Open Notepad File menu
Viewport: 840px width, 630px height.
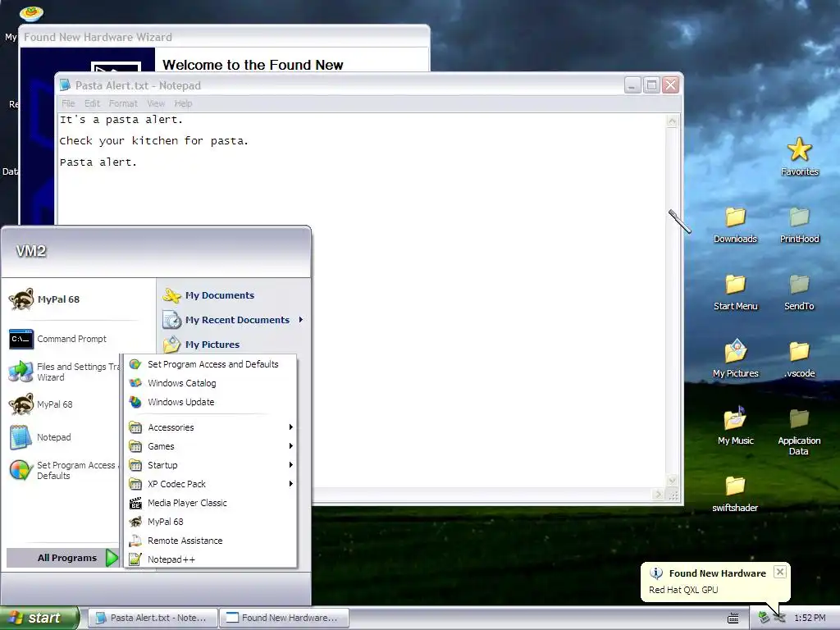point(68,103)
